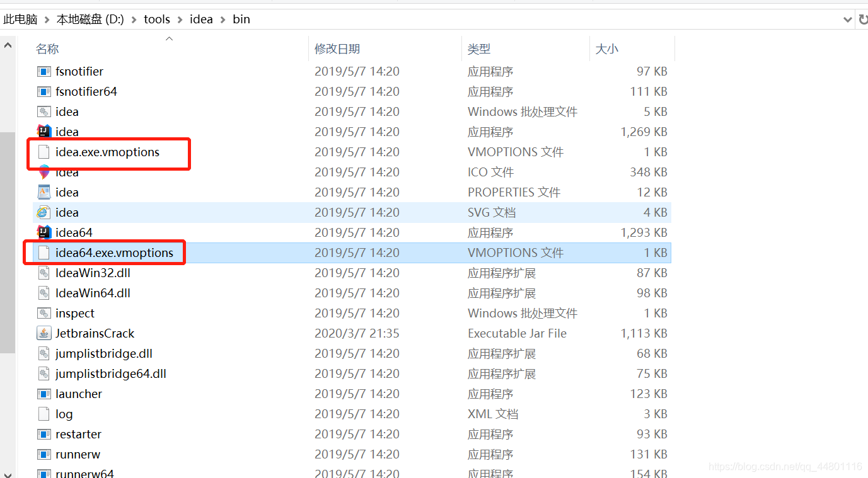Viewport: 868px width, 478px height.
Task: Select the runnerw application icon
Action: pyautogui.click(x=43, y=454)
